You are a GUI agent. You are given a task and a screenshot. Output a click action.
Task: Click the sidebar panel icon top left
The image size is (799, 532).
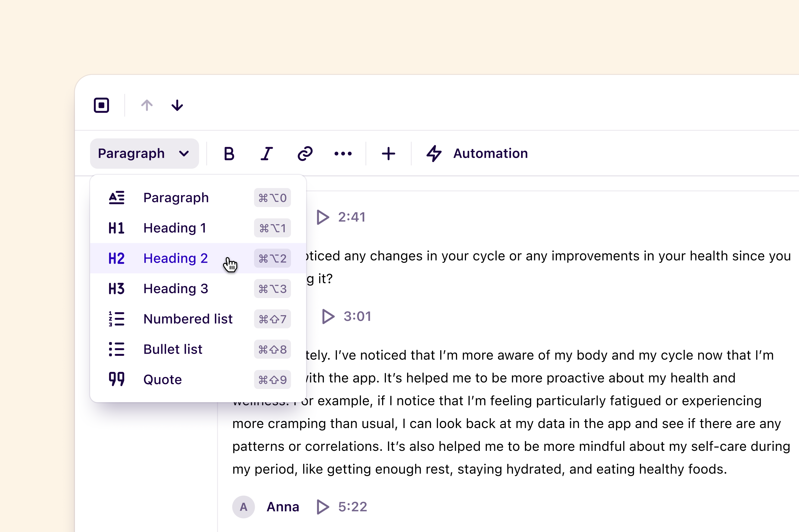tap(101, 105)
